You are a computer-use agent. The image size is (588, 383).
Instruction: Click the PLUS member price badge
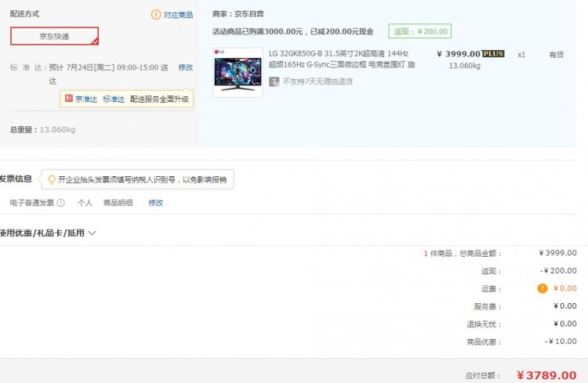click(x=493, y=53)
